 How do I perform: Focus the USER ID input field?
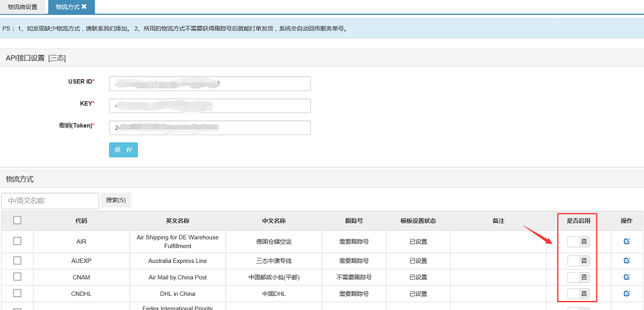click(x=210, y=84)
